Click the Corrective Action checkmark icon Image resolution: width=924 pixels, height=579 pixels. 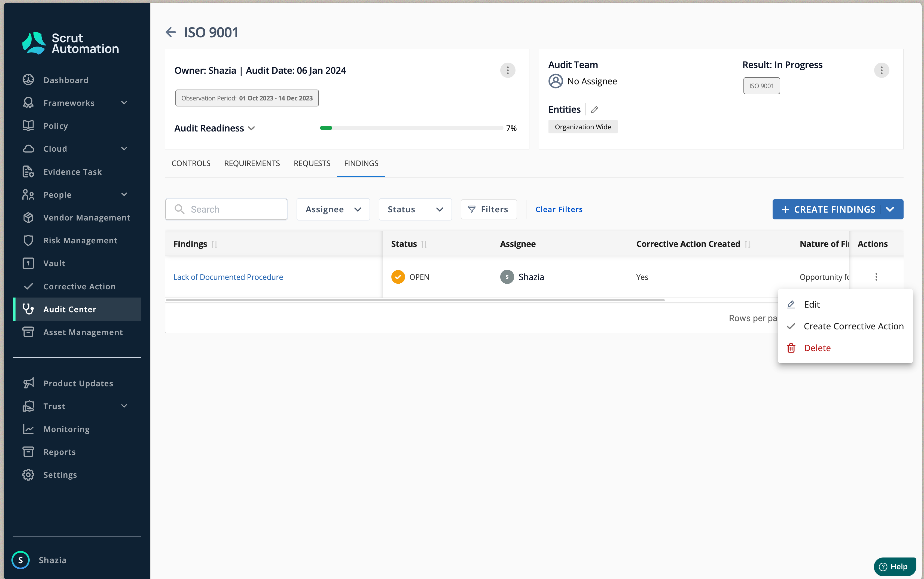coord(28,286)
